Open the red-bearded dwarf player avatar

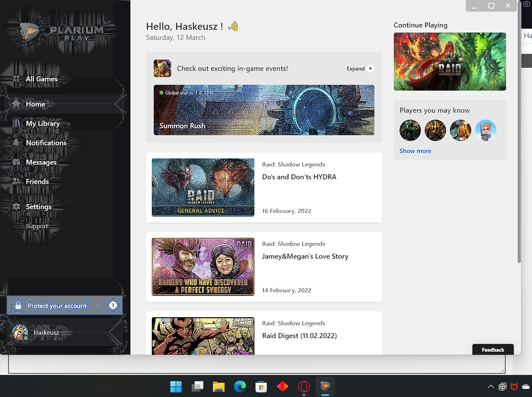tap(460, 130)
